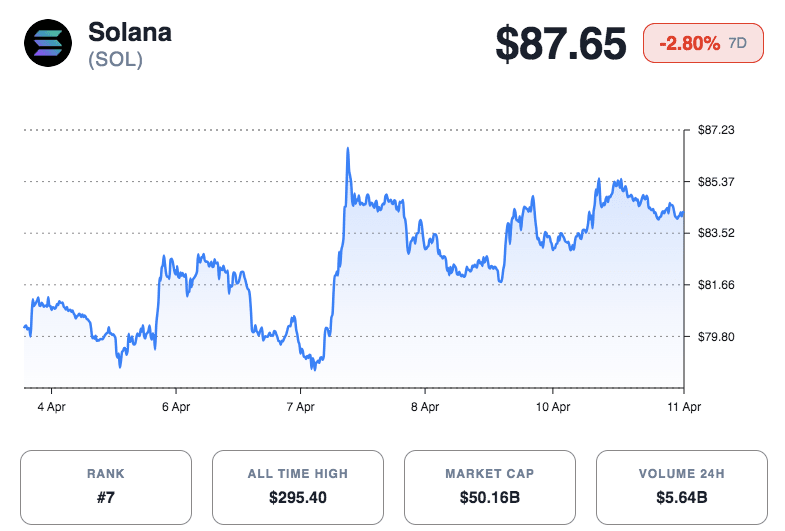Image resolution: width=785 pixels, height=531 pixels.
Task: Click the $81.66 price axis label
Action: click(716, 285)
